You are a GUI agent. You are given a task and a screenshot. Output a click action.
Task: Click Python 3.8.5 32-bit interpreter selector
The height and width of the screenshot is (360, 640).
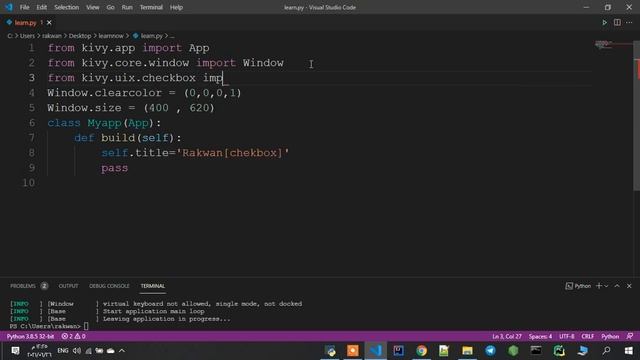(30, 336)
